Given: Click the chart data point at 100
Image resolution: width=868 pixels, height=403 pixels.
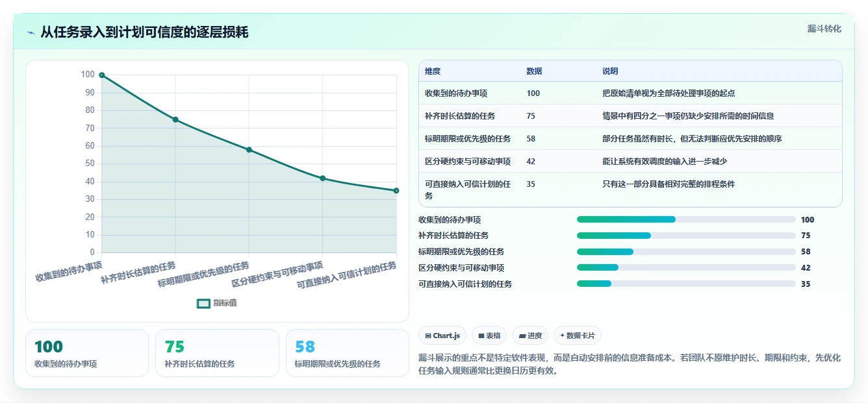Looking at the screenshot, I should point(102,75).
